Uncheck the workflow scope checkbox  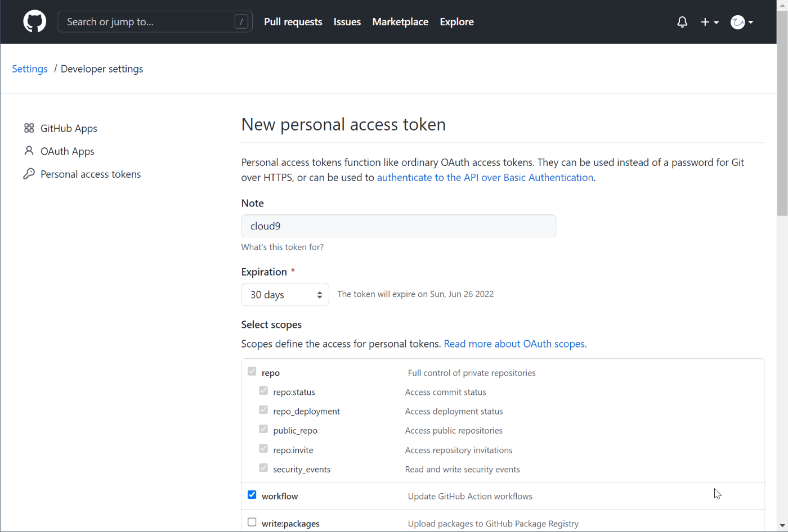(x=252, y=494)
